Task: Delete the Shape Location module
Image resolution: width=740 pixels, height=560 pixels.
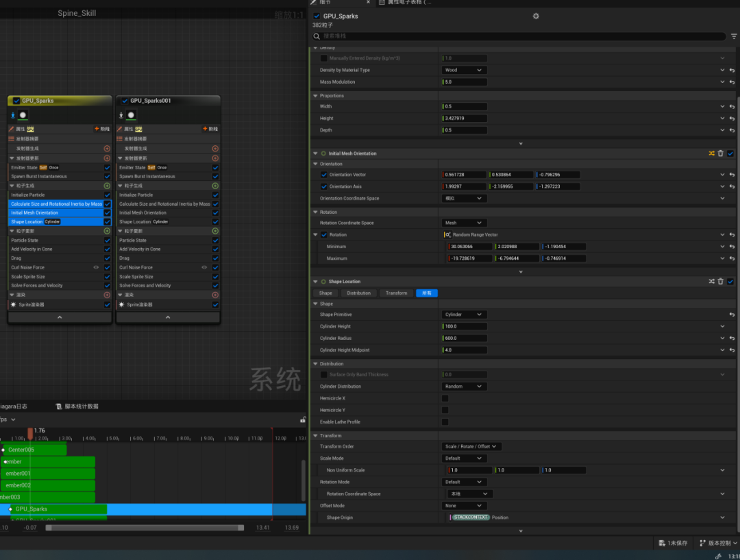Action: (720, 282)
